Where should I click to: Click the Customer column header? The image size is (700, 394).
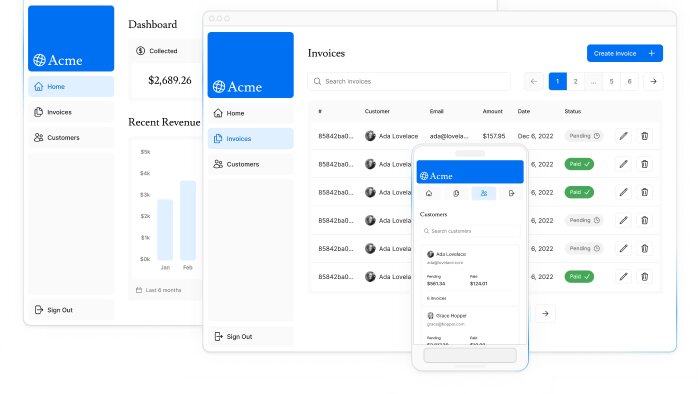point(377,111)
